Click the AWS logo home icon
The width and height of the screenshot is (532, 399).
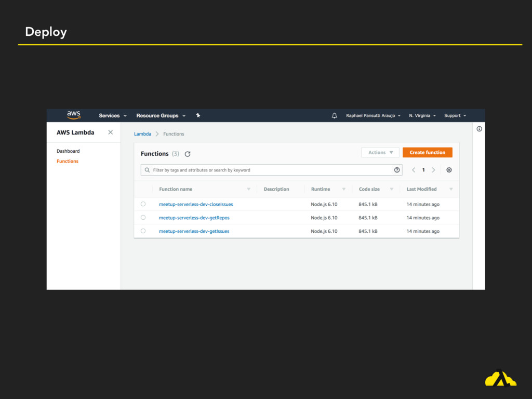(x=74, y=115)
